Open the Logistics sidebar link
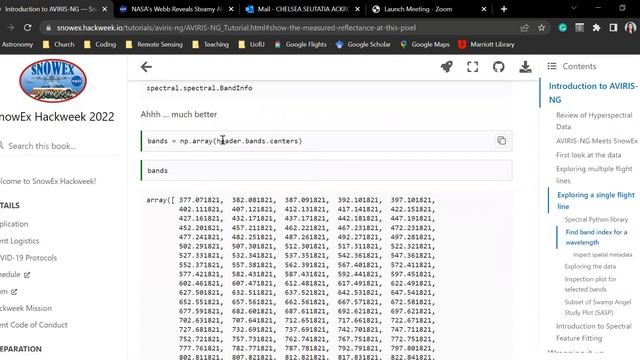The width and height of the screenshot is (640, 360). click(20, 241)
